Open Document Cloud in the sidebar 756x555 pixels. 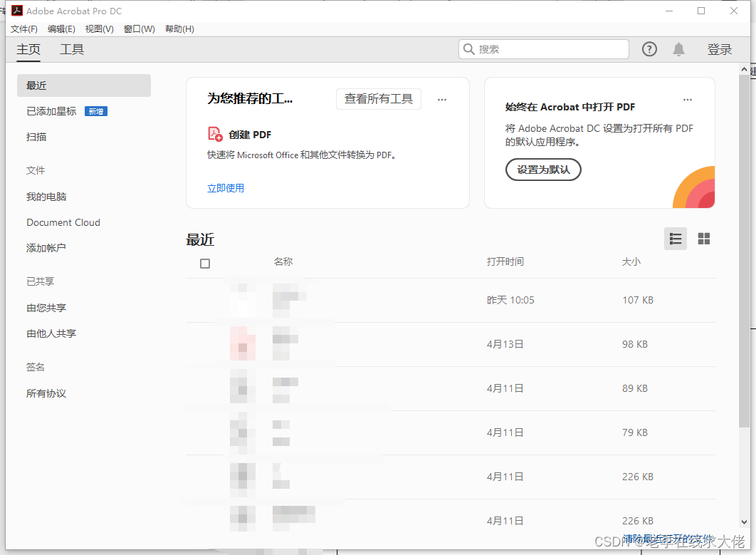[63, 222]
